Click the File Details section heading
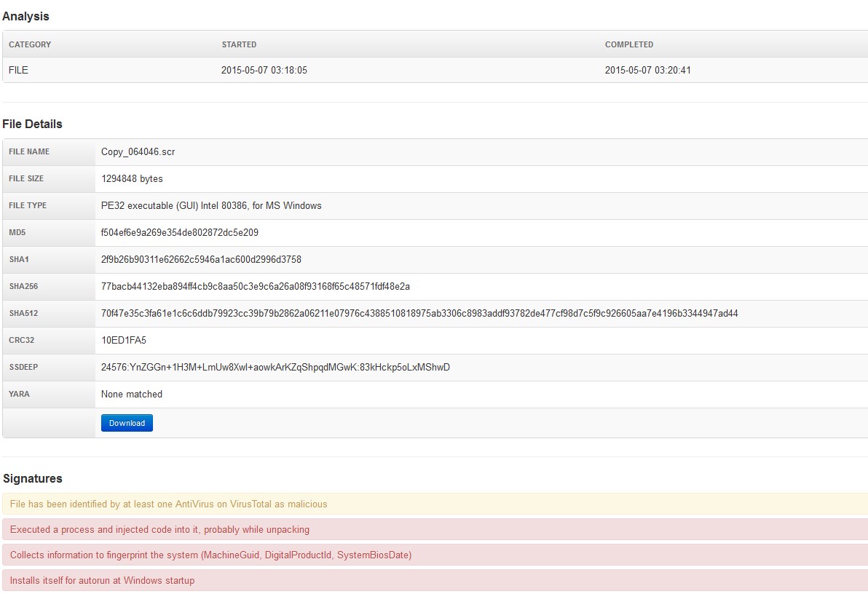 [x=33, y=124]
